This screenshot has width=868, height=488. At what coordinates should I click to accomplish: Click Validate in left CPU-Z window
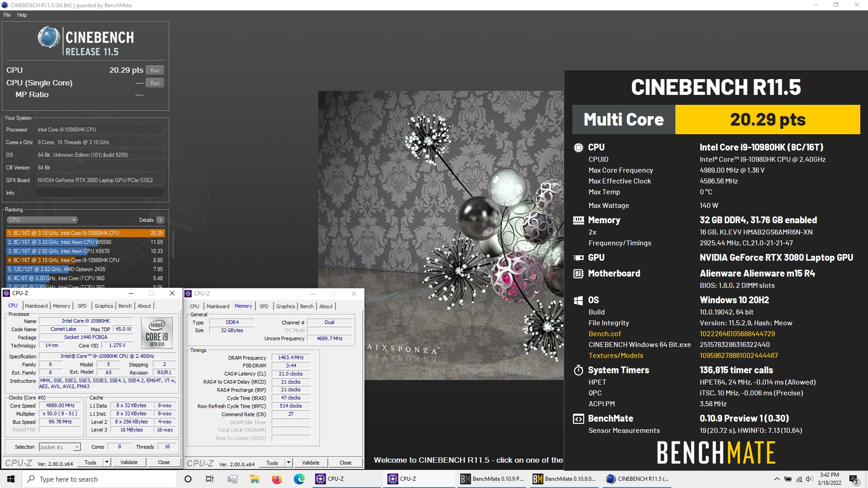[129, 462]
